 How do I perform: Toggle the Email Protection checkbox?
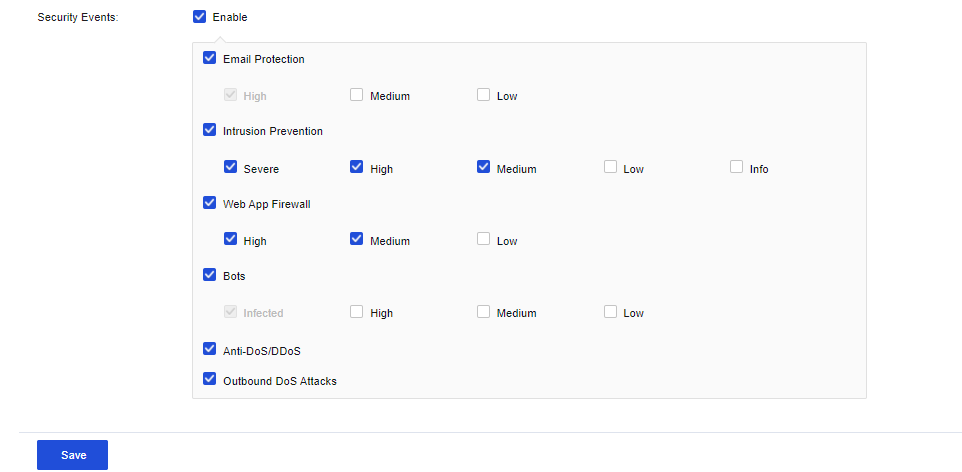point(210,58)
